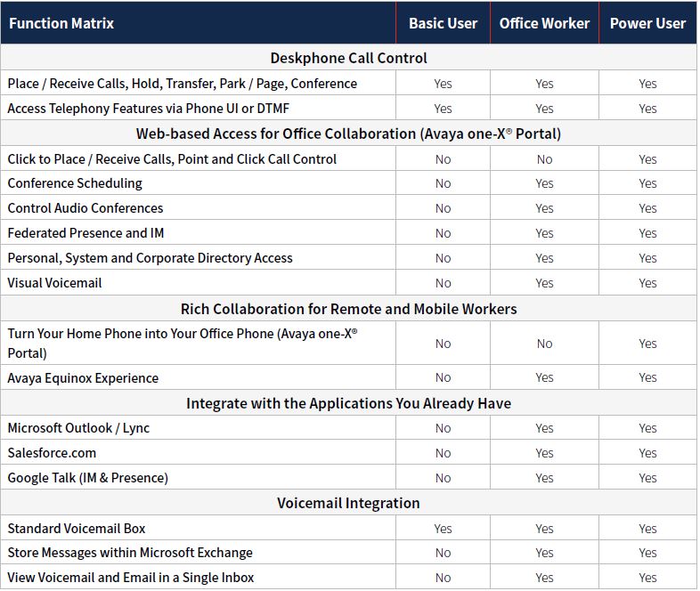The height and width of the screenshot is (591, 700).
Task: Click Store Messages within Microsoft Exchange label
Action: 130,553
